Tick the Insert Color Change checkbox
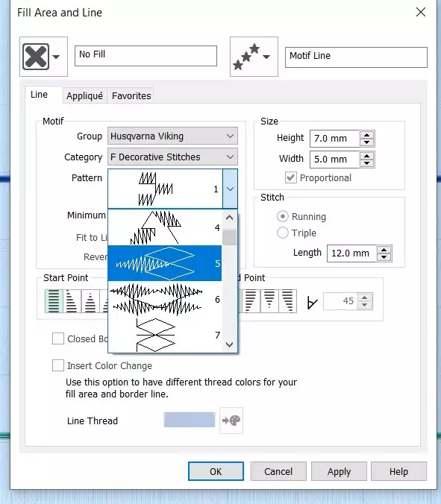 tap(58, 365)
